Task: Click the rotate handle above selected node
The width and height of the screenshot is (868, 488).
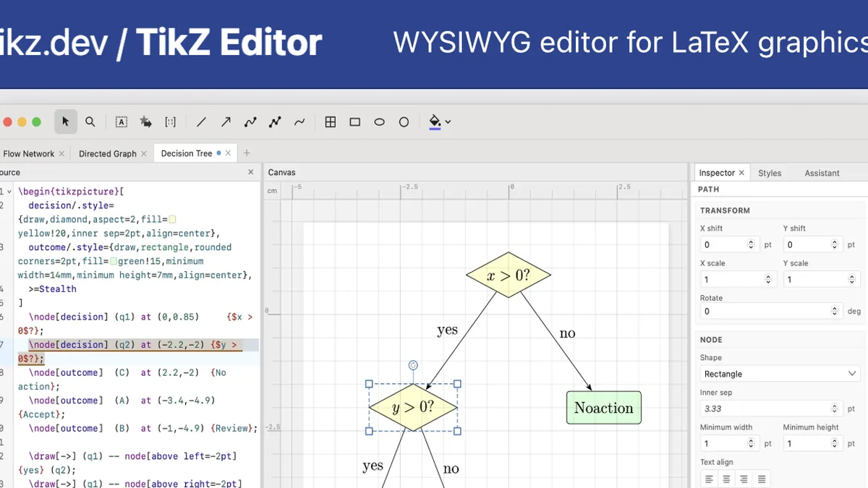Action: 413,366
